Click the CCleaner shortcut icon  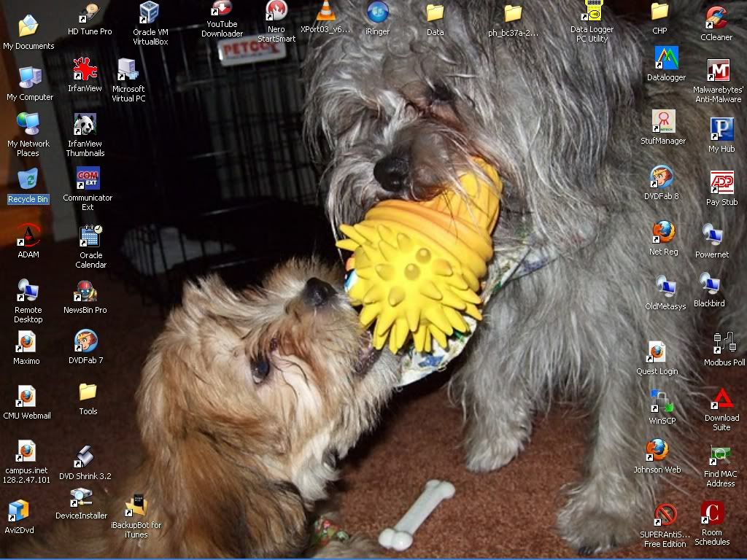(x=716, y=17)
